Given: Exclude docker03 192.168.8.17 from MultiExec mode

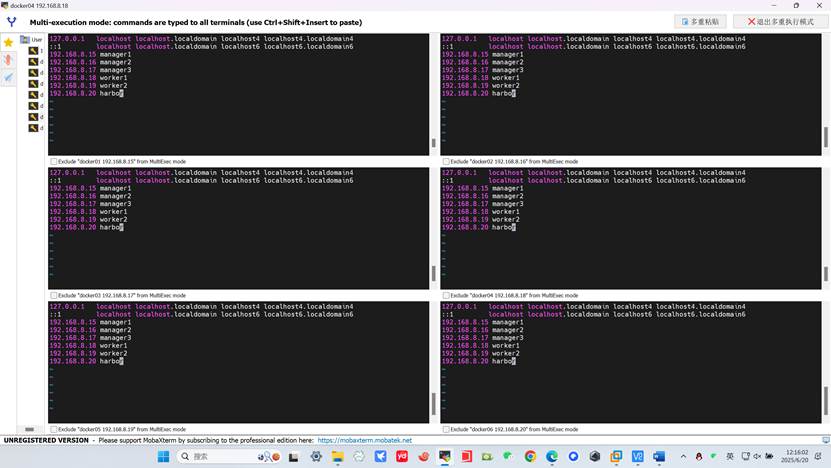Looking at the screenshot, I should [54, 295].
